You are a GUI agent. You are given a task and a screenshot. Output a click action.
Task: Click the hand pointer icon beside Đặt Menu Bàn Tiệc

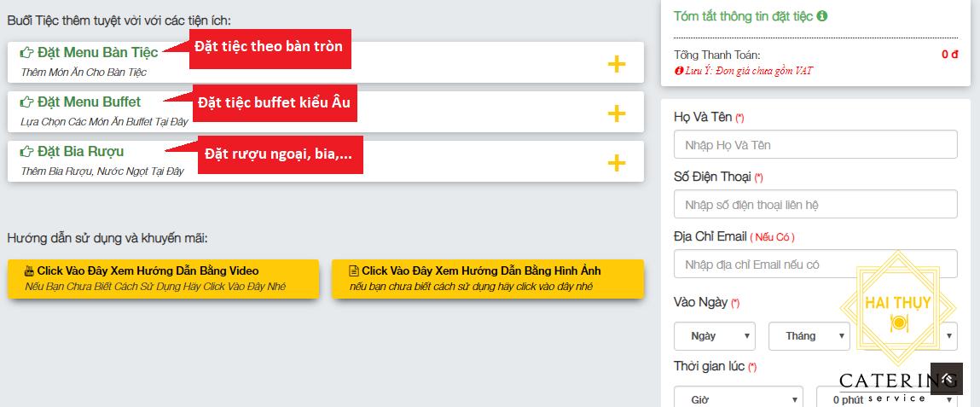pyautogui.click(x=26, y=53)
